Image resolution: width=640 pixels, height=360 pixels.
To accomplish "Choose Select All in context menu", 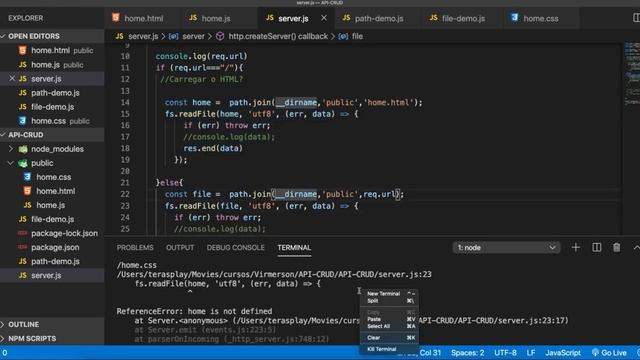I will click(390, 326).
